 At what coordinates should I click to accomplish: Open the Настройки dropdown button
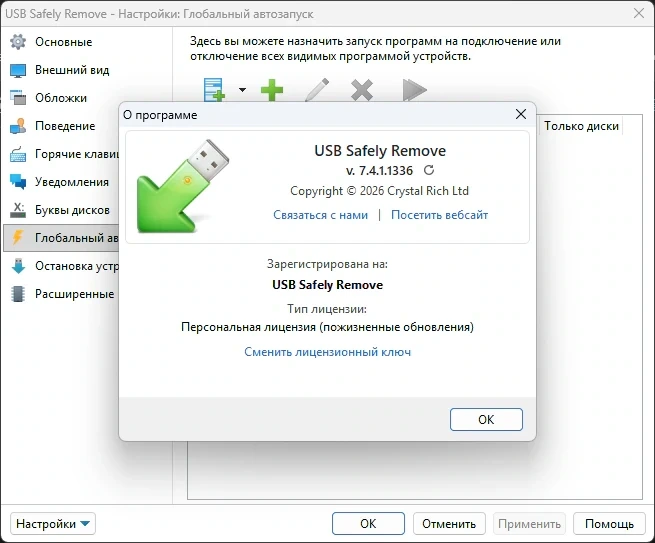(53, 524)
